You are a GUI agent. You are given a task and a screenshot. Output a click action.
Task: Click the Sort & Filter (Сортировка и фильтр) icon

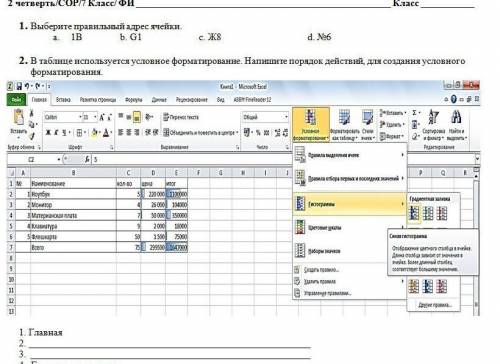(x=434, y=125)
